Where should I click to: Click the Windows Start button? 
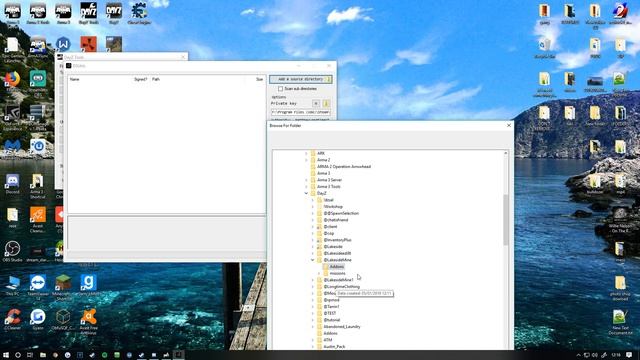pos(6,355)
